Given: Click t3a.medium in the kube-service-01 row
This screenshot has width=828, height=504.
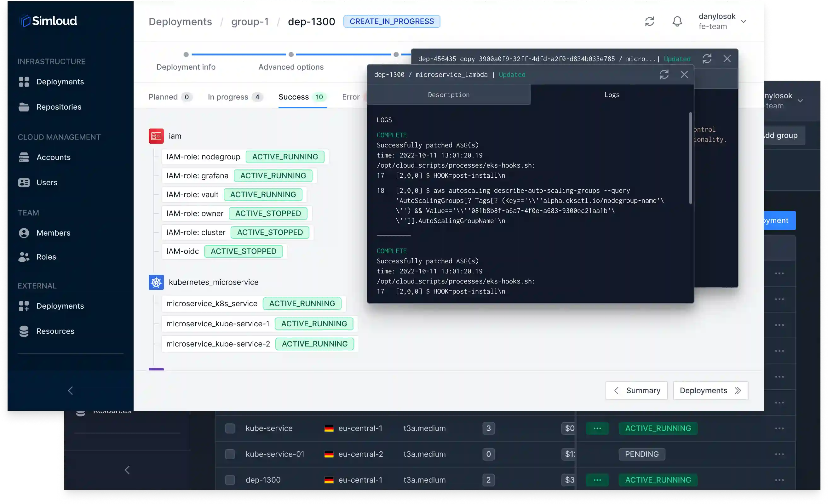Looking at the screenshot, I should click(x=424, y=454).
